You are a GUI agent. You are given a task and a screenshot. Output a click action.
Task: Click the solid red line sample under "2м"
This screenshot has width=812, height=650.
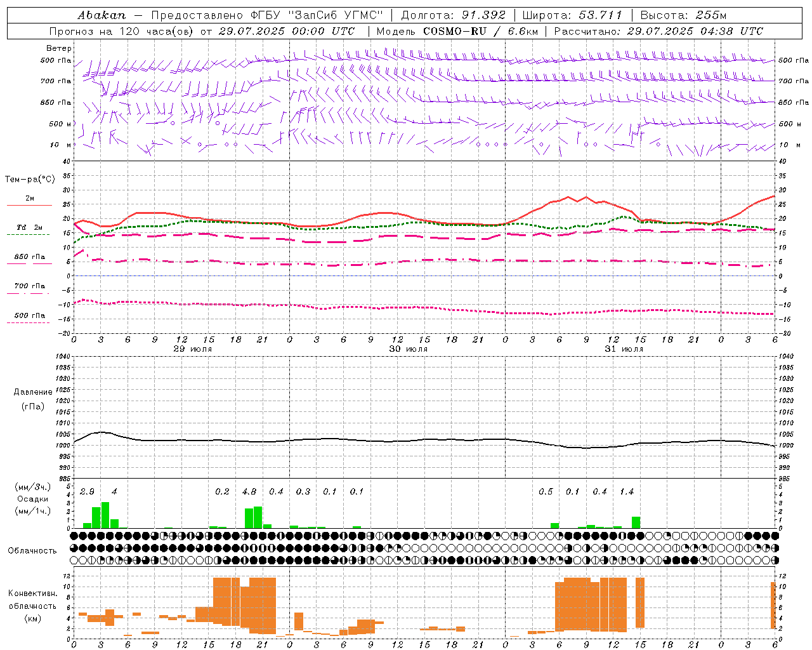(29, 206)
